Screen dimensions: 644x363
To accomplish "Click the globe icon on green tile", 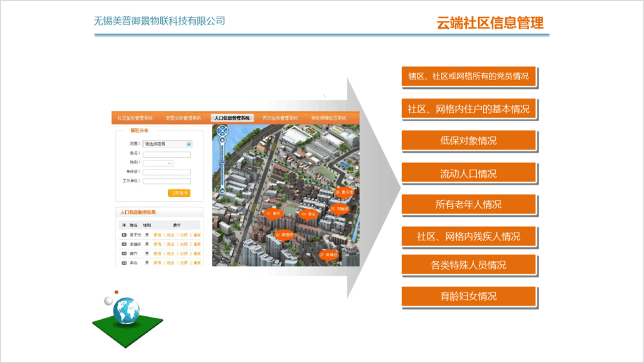I will point(126,311).
